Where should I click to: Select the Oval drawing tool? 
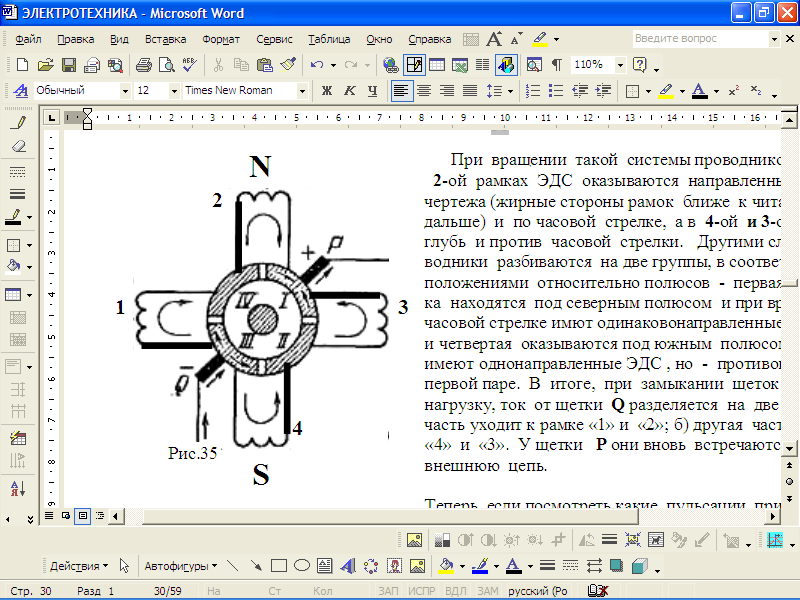(301, 565)
